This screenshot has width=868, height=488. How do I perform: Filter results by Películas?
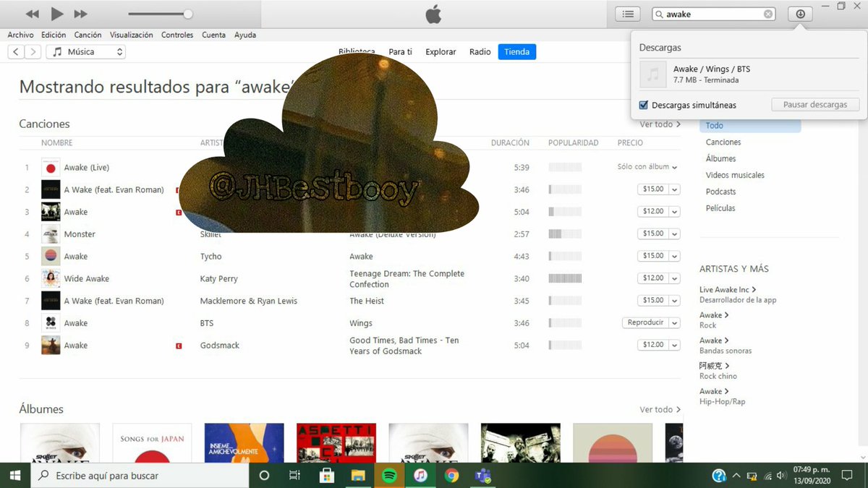point(720,208)
